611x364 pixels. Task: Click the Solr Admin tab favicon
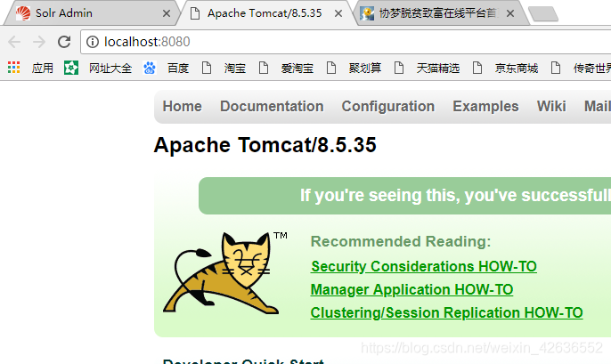click(x=23, y=13)
